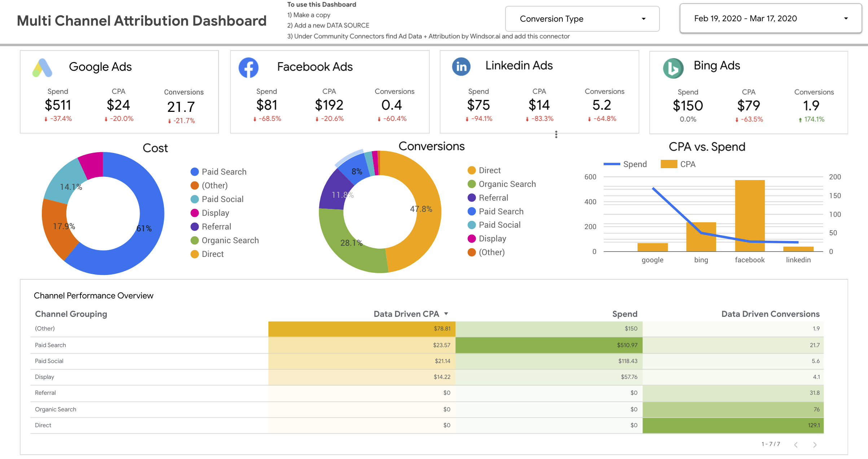Viewport: 868px width, 459px height.
Task: Go to next table page arrow
Action: 815,445
